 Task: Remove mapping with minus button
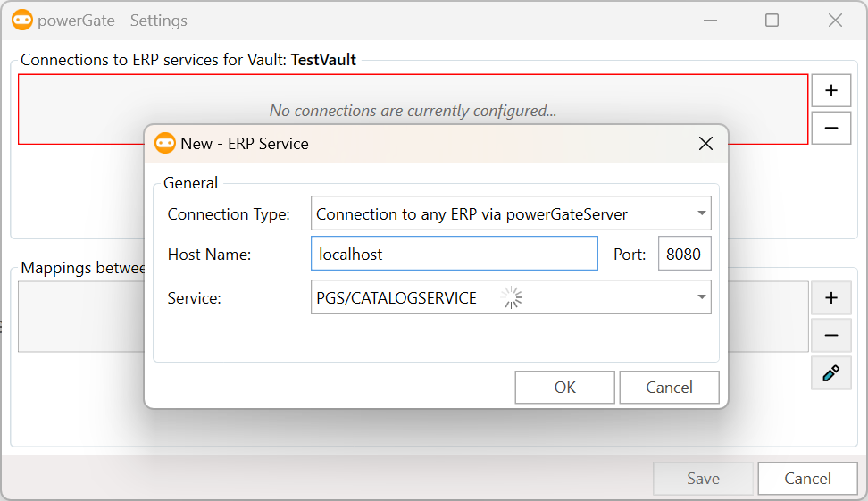(x=830, y=336)
